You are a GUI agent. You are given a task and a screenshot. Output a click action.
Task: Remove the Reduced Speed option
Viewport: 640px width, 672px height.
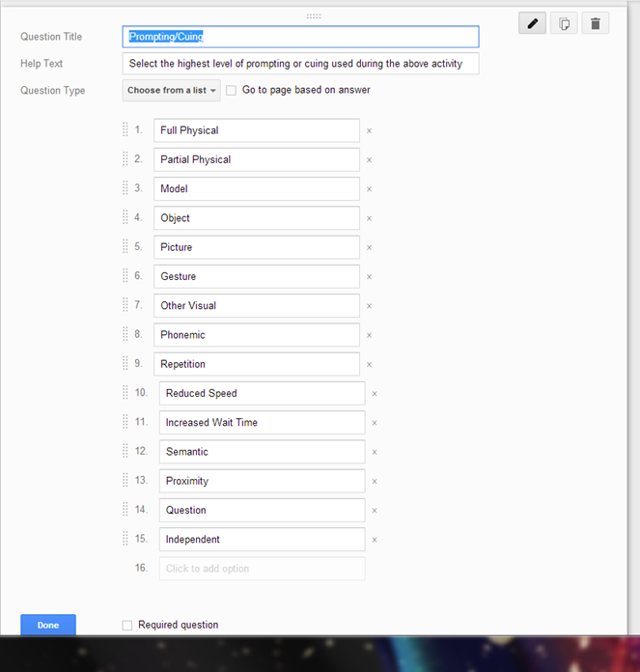(375, 393)
